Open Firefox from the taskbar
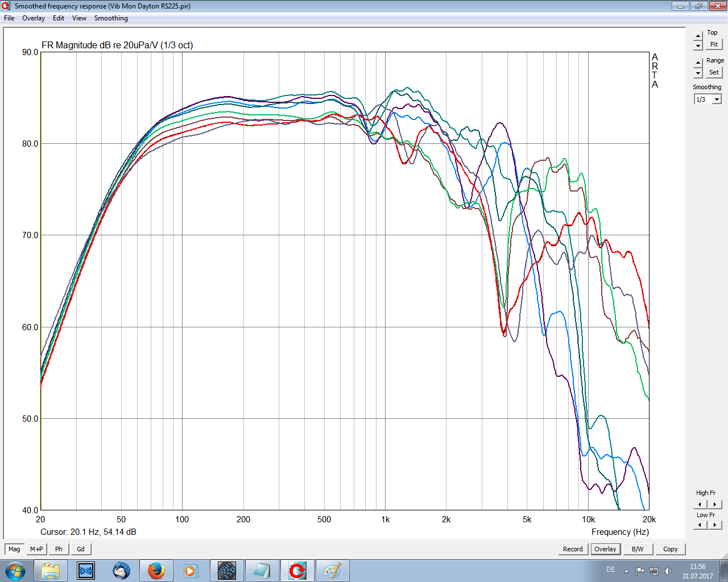This screenshot has width=728, height=582. pyautogui.click(x=156, y=571)
